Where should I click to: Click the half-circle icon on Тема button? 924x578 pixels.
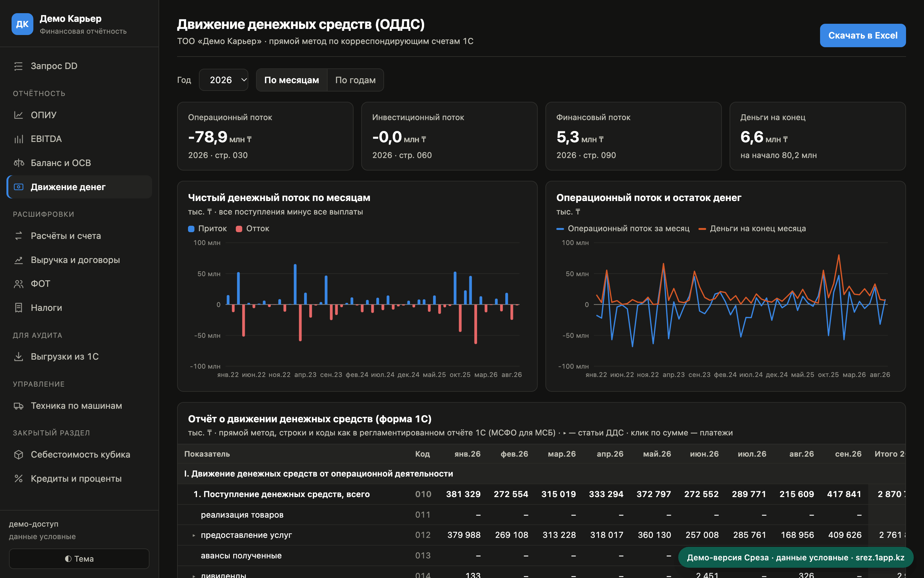68,559
